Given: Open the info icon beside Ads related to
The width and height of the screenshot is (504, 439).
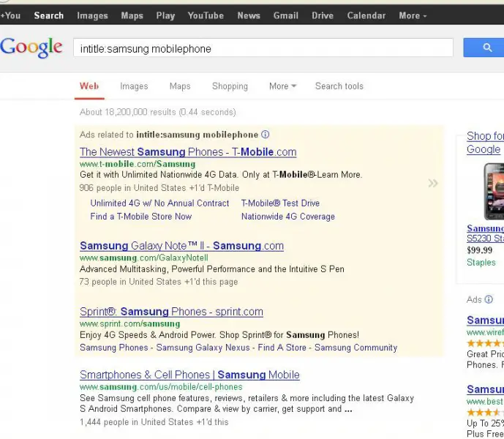Looking at the screenshot, I should (266, 135).
